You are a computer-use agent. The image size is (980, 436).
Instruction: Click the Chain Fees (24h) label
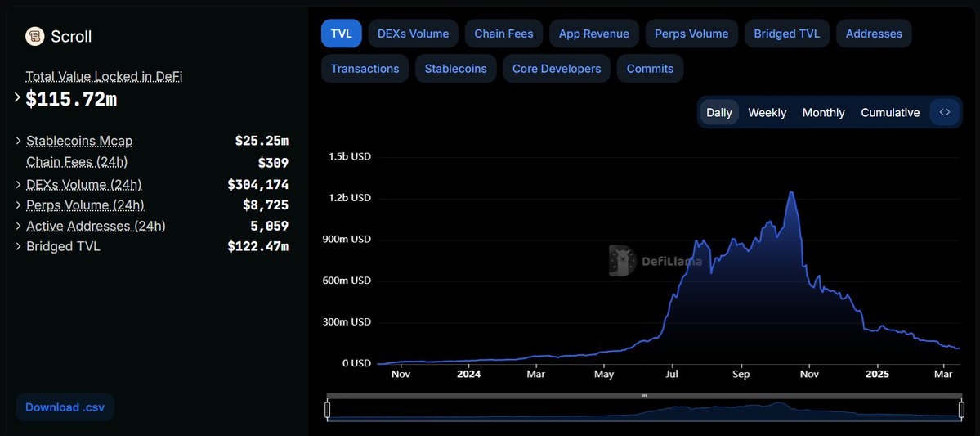77,162
